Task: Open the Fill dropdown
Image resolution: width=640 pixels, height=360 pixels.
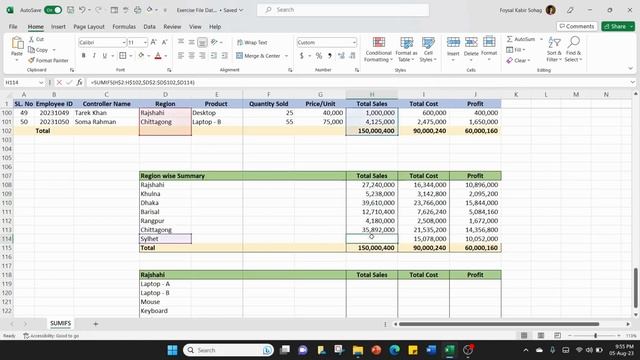Action: coord(516,50)
